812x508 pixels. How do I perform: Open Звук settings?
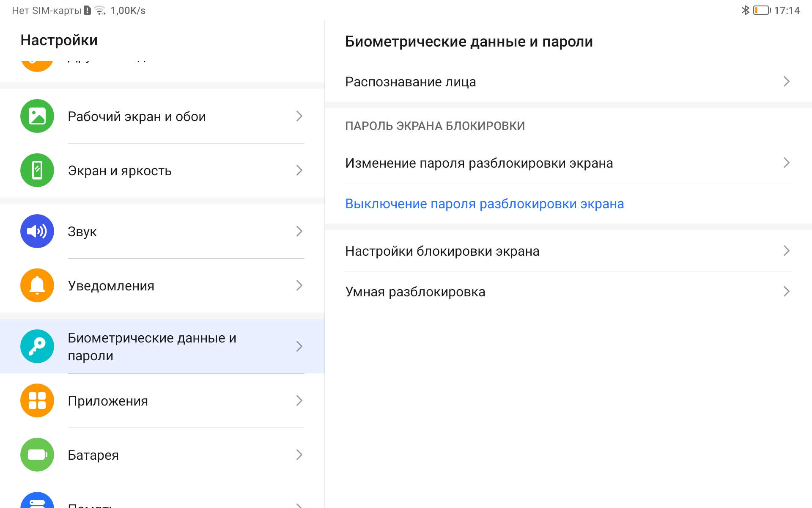point(162,231)
